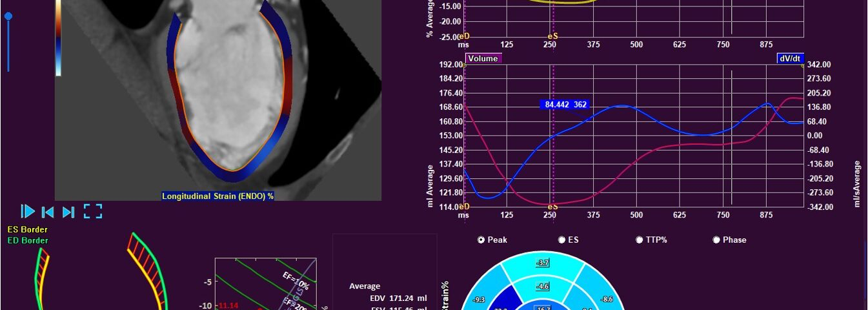
Task: Advance to the next frame icon
Action: [68, 211]
